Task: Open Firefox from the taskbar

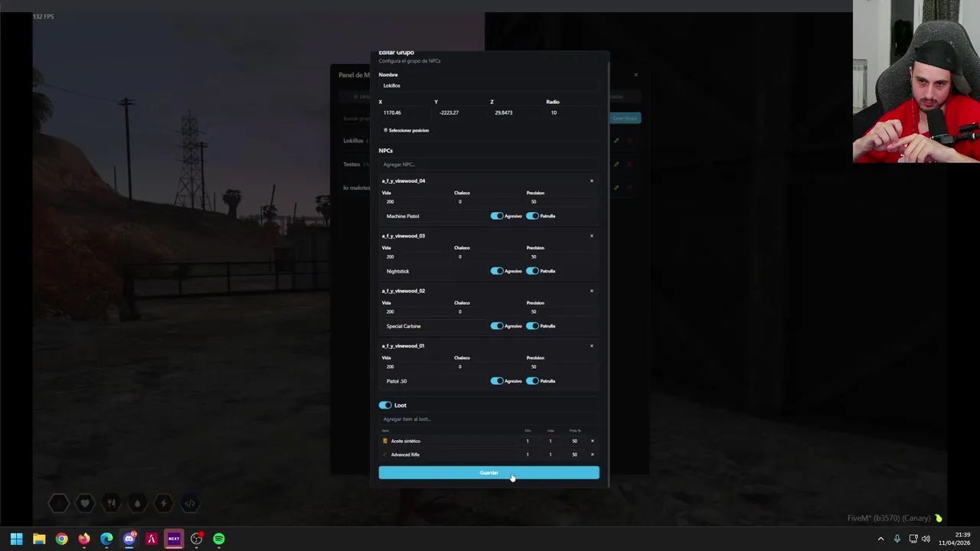Action: pyautogui.click(x=84, y=539)
